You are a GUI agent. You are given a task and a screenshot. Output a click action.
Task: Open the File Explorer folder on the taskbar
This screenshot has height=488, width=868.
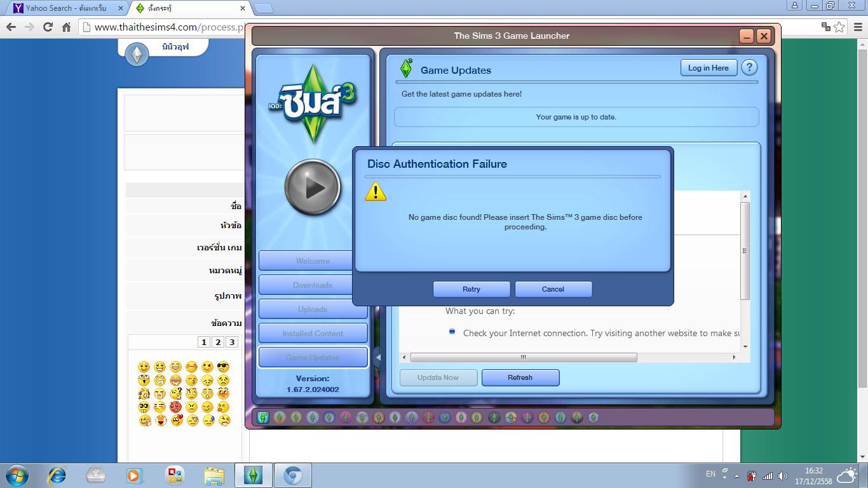click(214, 475)
